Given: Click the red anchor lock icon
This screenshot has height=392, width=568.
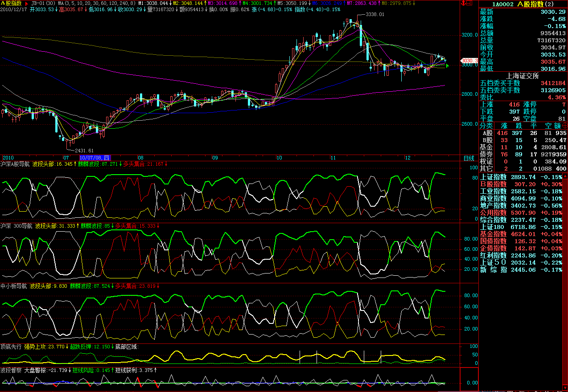Looking at the screenshot, I should coord(464,4).
